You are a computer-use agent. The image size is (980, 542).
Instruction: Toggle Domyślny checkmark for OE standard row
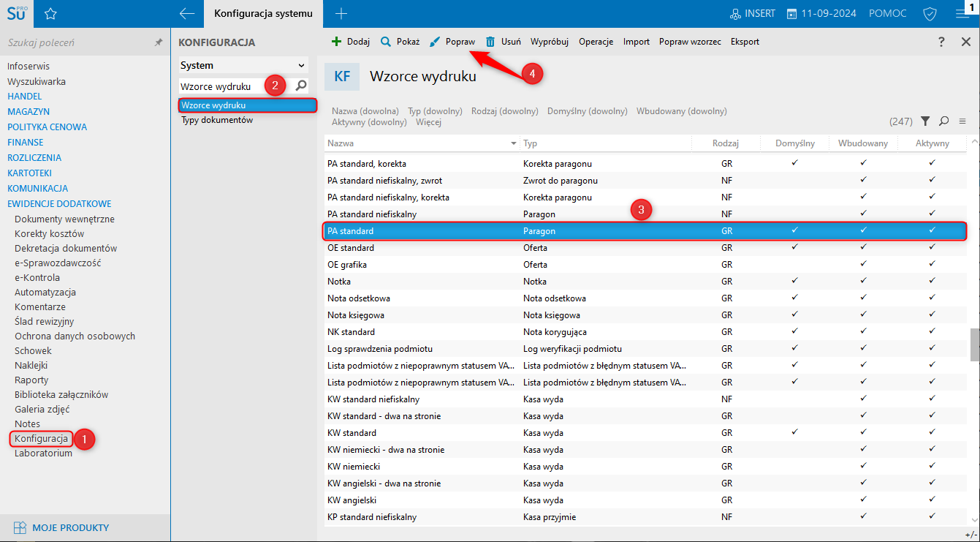click(794, 247)
